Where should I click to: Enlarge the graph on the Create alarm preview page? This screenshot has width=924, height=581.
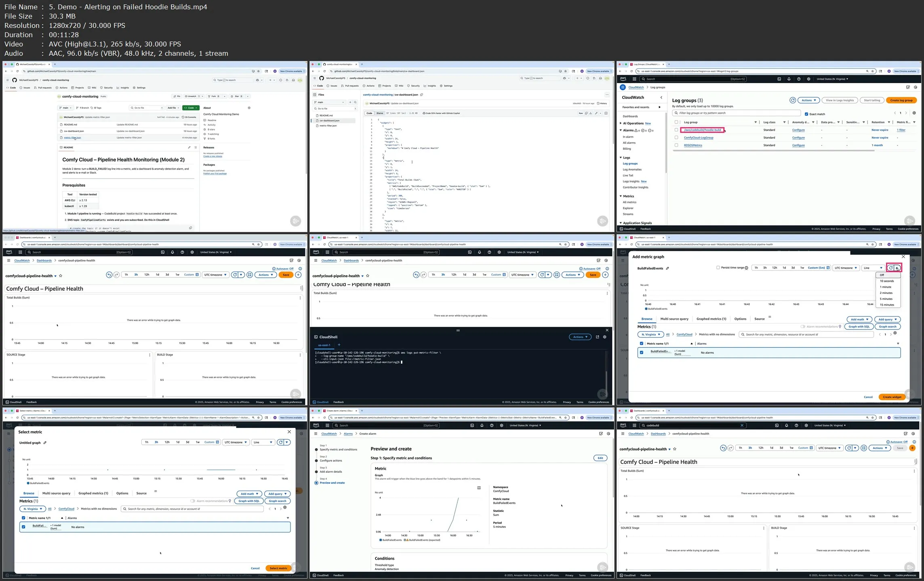(x=479, y=488)
